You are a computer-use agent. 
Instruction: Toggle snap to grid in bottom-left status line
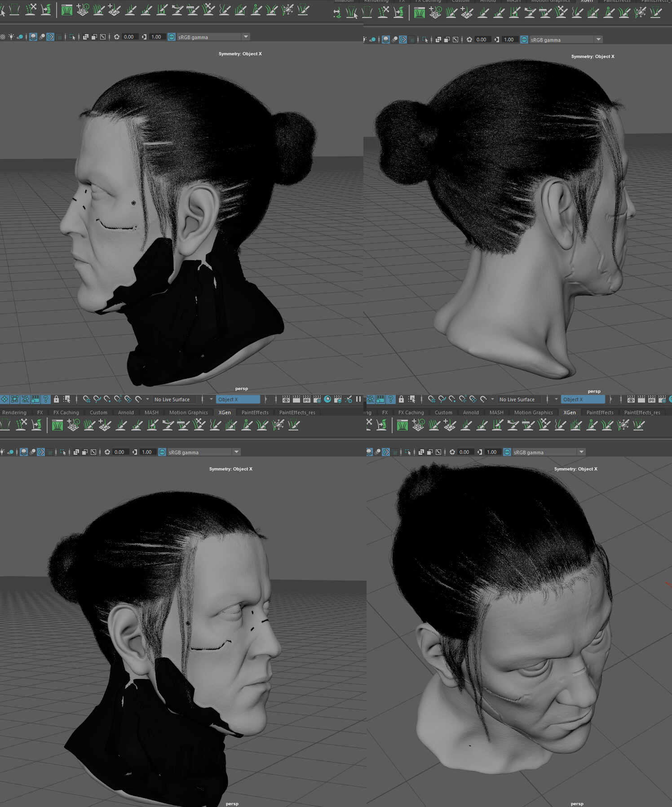click(87, 399)
